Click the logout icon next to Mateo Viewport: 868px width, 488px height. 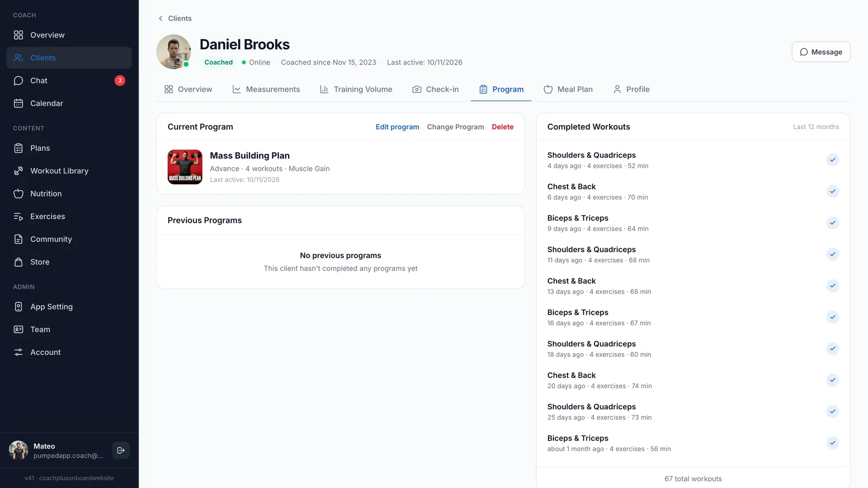(x=121, y=451)
